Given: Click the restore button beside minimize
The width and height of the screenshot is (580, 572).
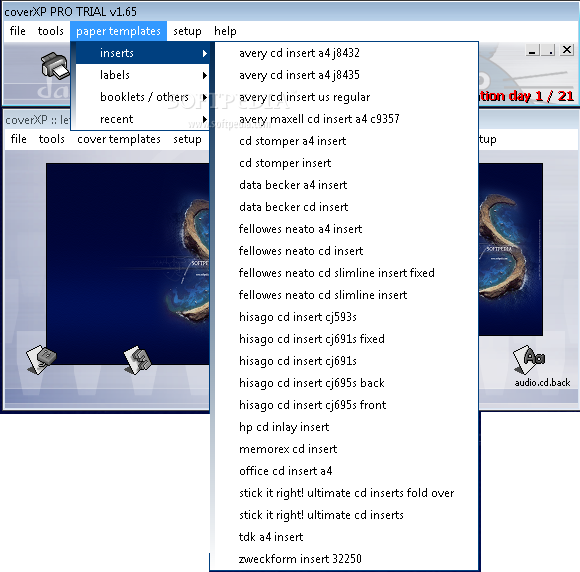Looking at the screenshot, I should coord(548,50).
